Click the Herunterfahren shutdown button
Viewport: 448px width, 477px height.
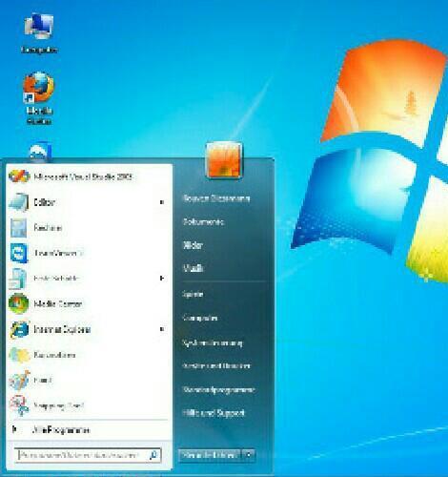click(210, 455)
